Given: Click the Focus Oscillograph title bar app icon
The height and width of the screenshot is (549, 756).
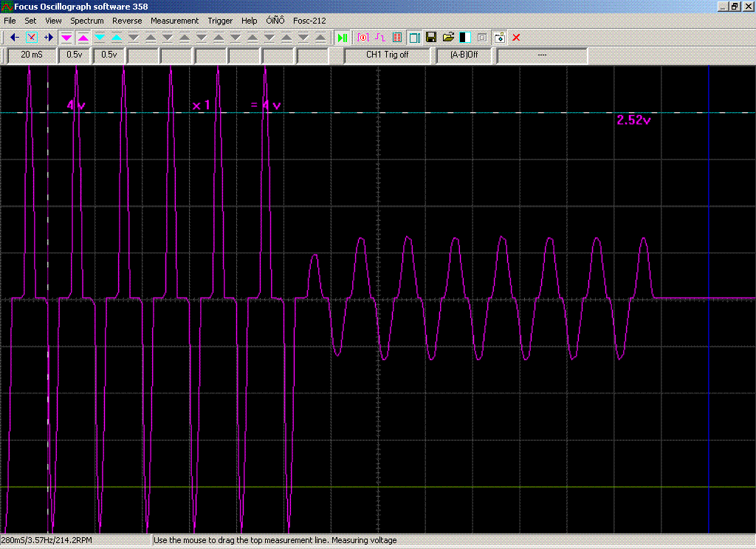Looking at the screenshot, I should [7, 6].
